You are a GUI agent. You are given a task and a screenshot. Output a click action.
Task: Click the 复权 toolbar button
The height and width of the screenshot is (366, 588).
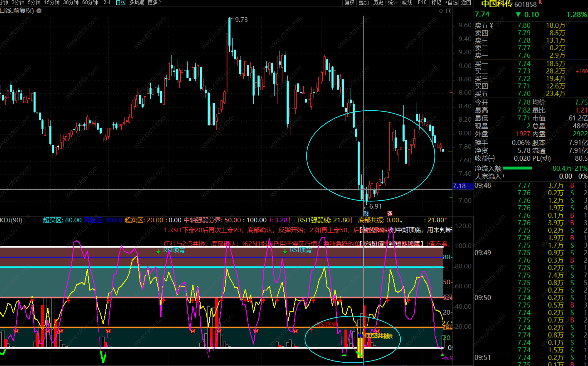(349, 3)
